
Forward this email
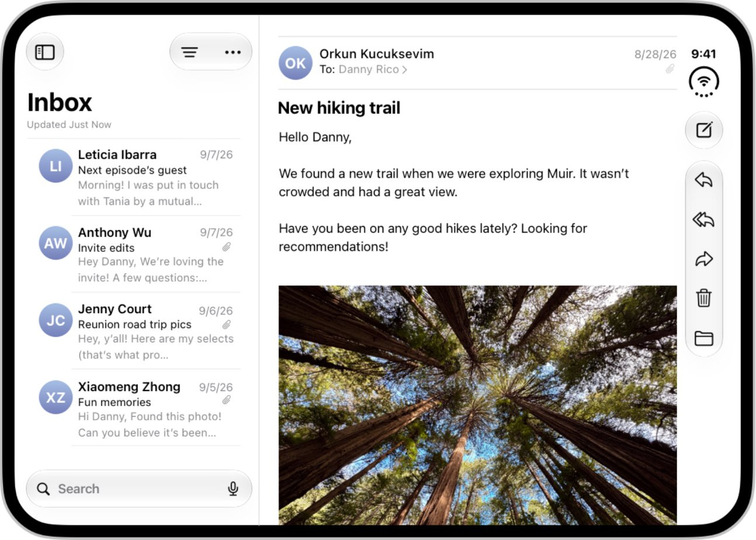704,259
